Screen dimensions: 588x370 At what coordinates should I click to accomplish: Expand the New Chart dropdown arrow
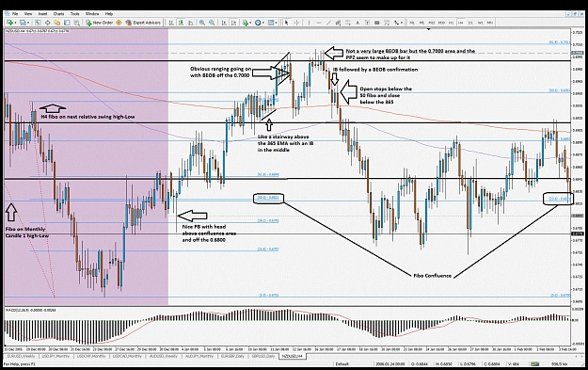(x=15, y=23)
